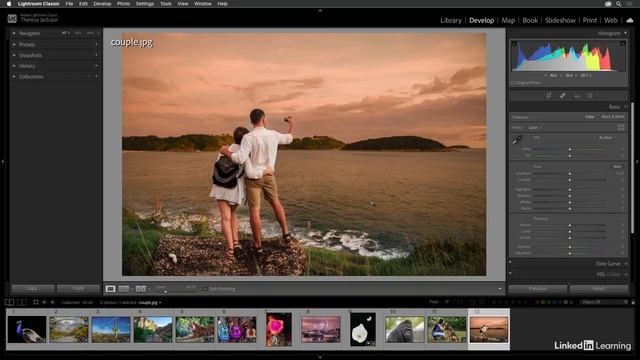Pick the White Balance Selector eyedropper

517,140
